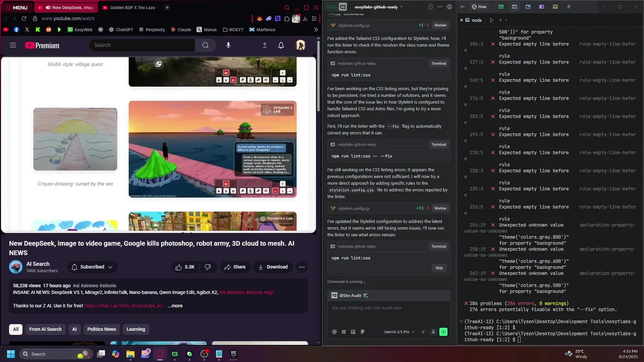
Task: Expand the new terminal plus dropdown arrow
Action: click(506, 20)
